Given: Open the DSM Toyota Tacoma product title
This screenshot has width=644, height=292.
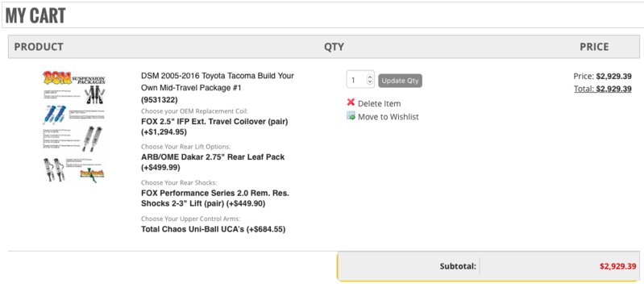Looking at the screenshot, I should (x=218, y=81).
